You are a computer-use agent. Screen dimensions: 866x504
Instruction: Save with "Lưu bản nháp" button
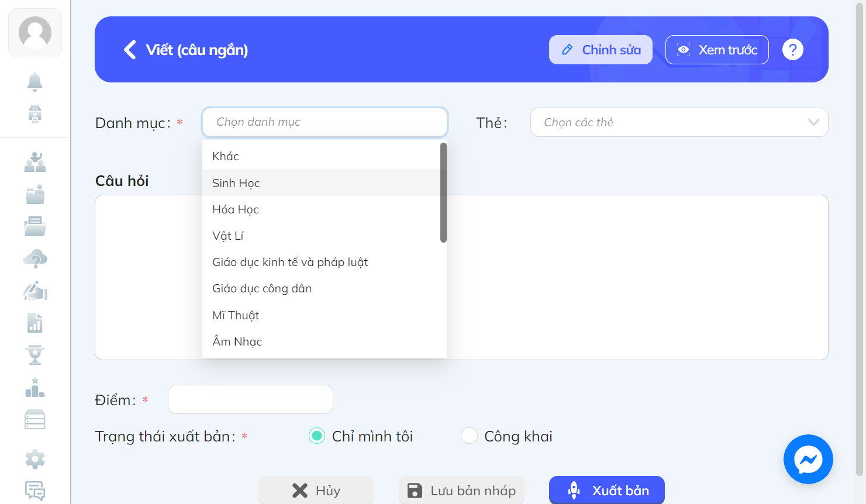point(461,490)
